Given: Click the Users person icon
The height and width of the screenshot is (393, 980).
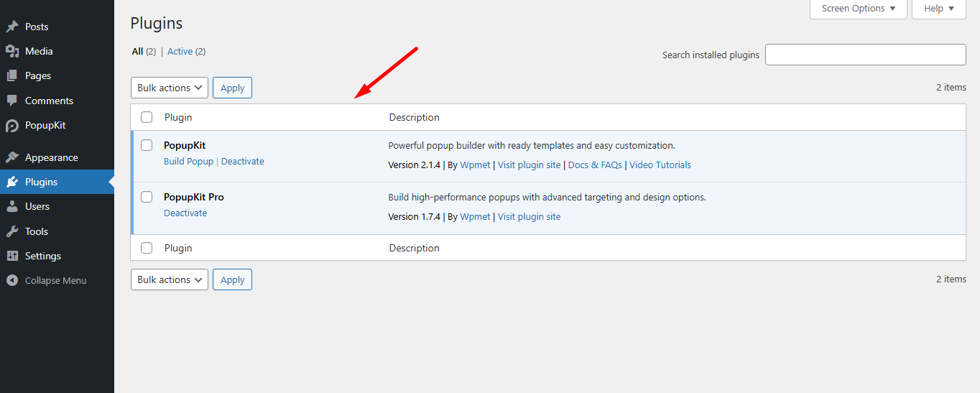Looking at the screenshot, I should pos(12,206).
